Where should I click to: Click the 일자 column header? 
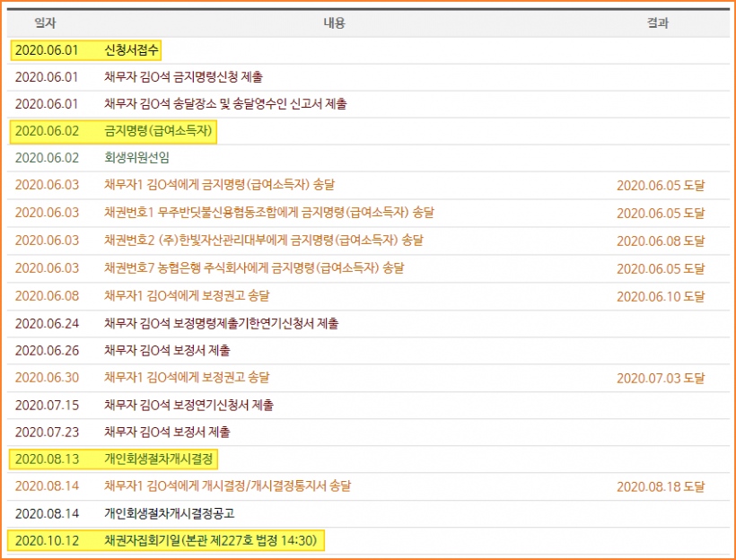(x=45, y=23)
